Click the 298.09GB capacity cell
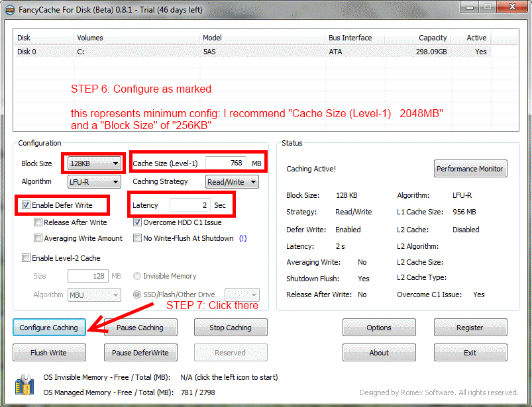532x407 pixels. coord(431,52)
